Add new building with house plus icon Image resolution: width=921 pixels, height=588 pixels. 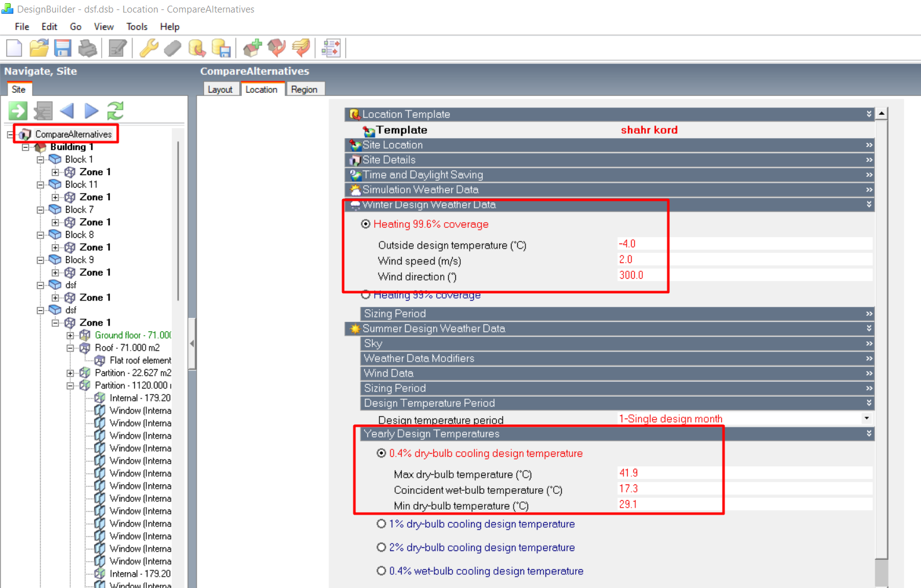pos(252,48)
